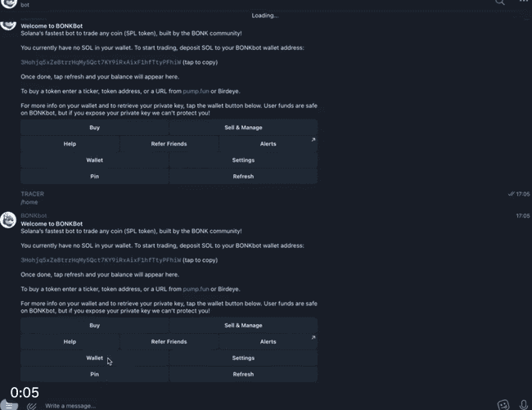Click the arrow icon on the lower Alerts button
The height and width of the screenshot is (410, 532).
[x=313, y=337]
